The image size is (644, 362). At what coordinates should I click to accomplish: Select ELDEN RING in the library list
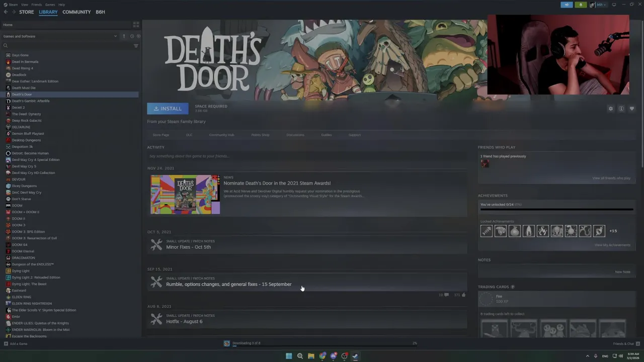(x=21, y=297)
